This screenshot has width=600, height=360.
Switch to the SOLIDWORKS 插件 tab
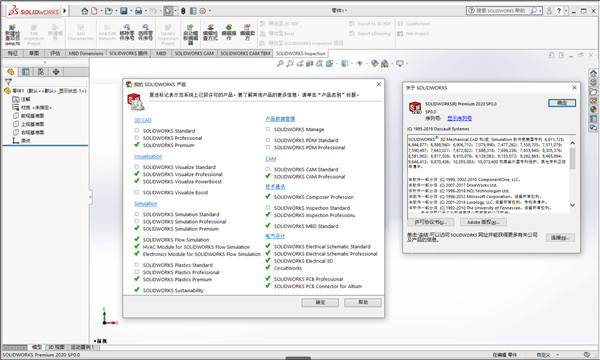click(x=128, y=53)
